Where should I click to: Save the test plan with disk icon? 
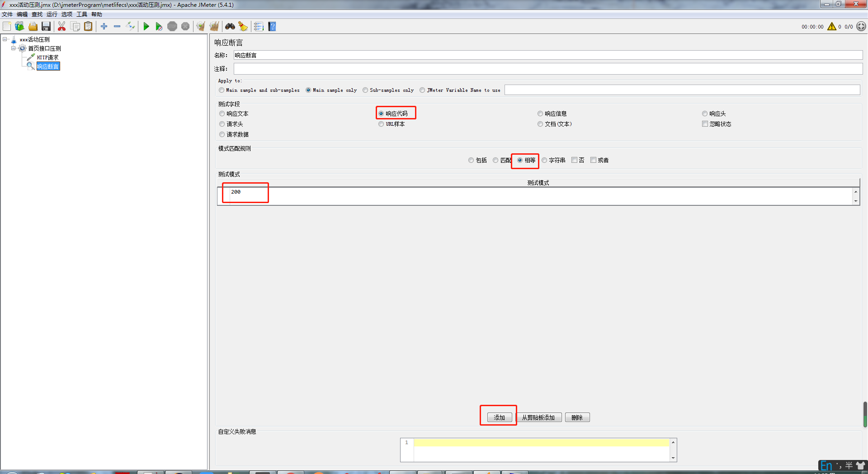pos(46,26)
